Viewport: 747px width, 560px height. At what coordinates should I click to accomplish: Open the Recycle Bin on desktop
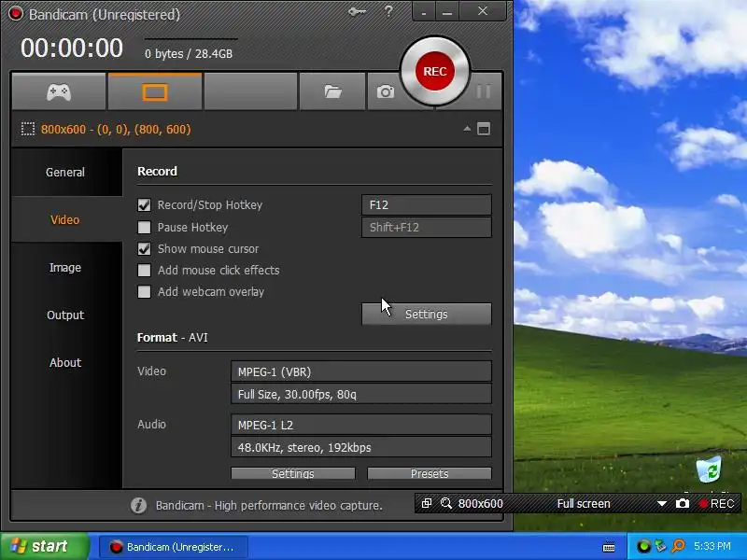[709, 469]
